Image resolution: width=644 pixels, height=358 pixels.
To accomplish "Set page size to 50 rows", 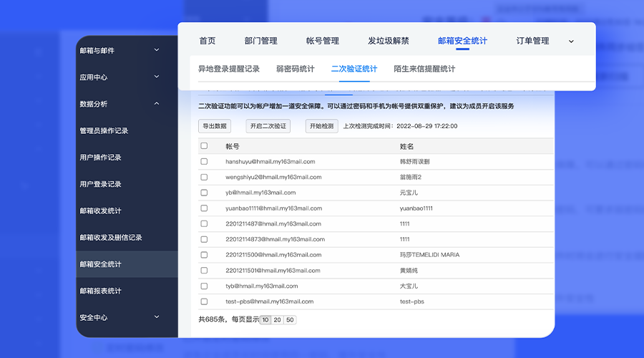I will [x=290, y=320].
